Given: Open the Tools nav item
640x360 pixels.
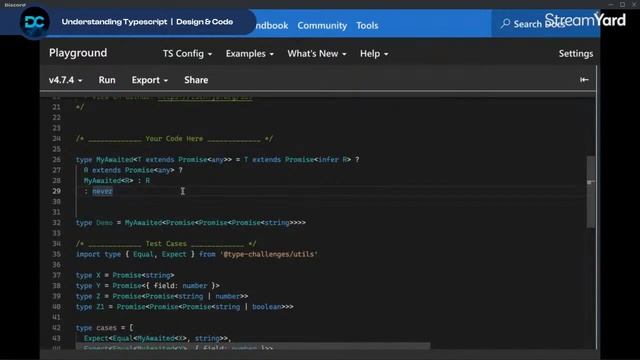Looking at the screenshot, I should coord(367,25).
